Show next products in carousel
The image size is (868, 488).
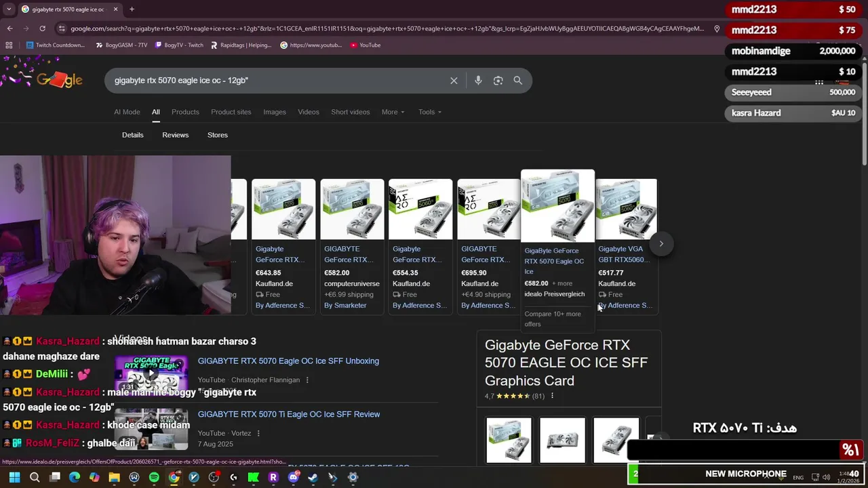coord(661,244)
